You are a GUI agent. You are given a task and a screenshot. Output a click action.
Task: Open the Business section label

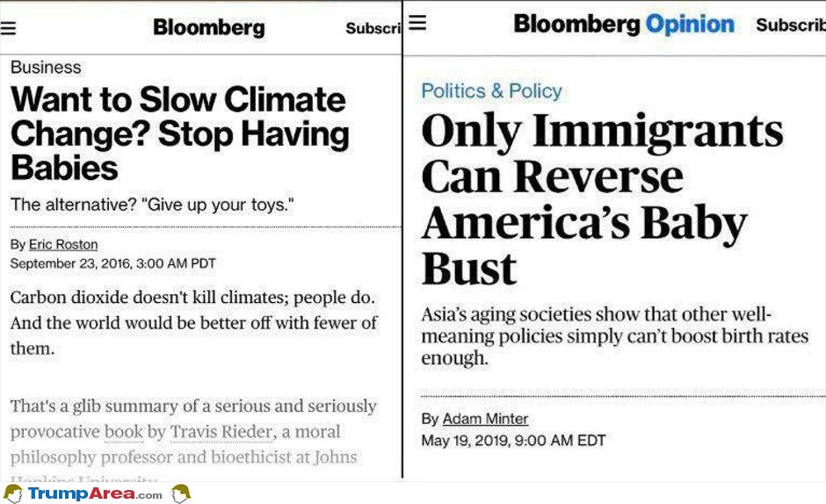click(46, 68)
